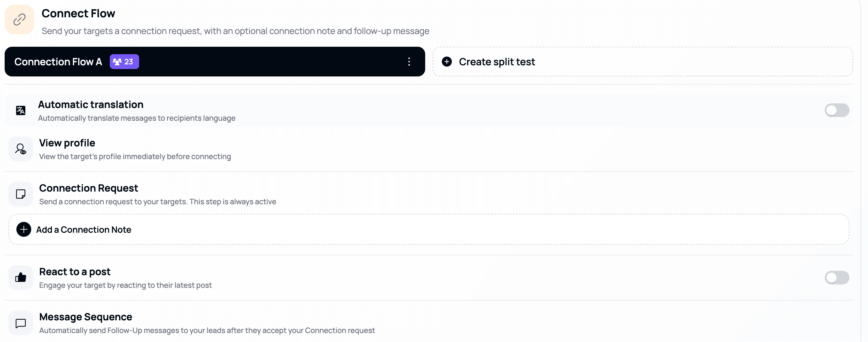The height and width of the screenshot is (342, 868).
Task: Click the Create split test button
Action: (x=497, y=62)
